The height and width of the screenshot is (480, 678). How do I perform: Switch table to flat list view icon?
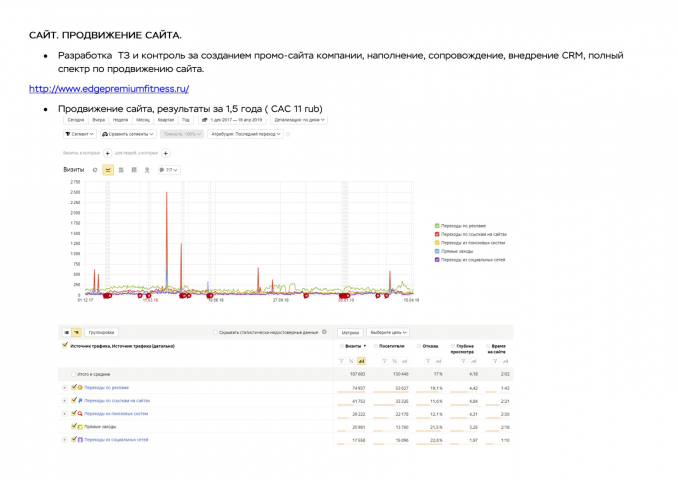click(x=67, y=333)
